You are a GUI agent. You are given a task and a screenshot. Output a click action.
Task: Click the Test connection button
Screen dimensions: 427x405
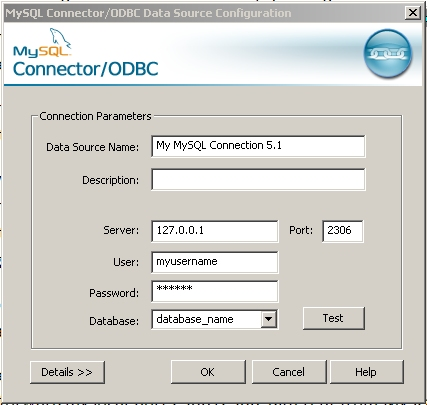pos(334,318)
